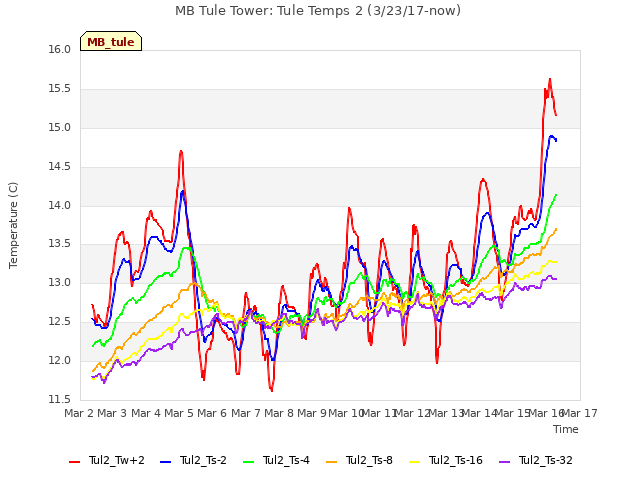Viewport: 640px width, 480px height.
Task: Click the Mar 6 x-axis label
Action: point(212,413)
